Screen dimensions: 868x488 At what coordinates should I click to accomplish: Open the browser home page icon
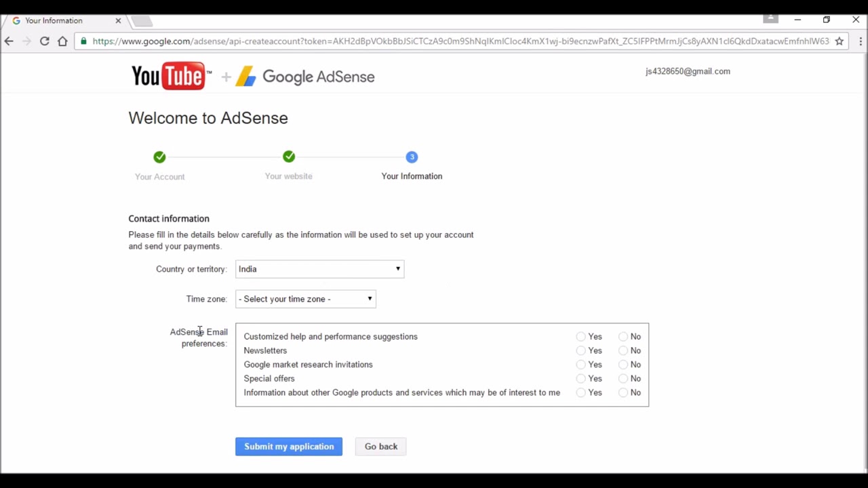click(62, 41)
